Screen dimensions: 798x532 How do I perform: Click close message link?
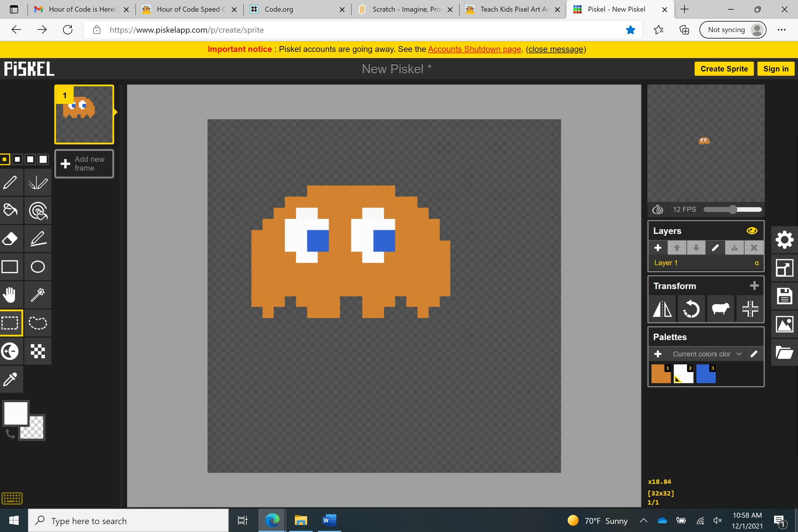(556, 49)
